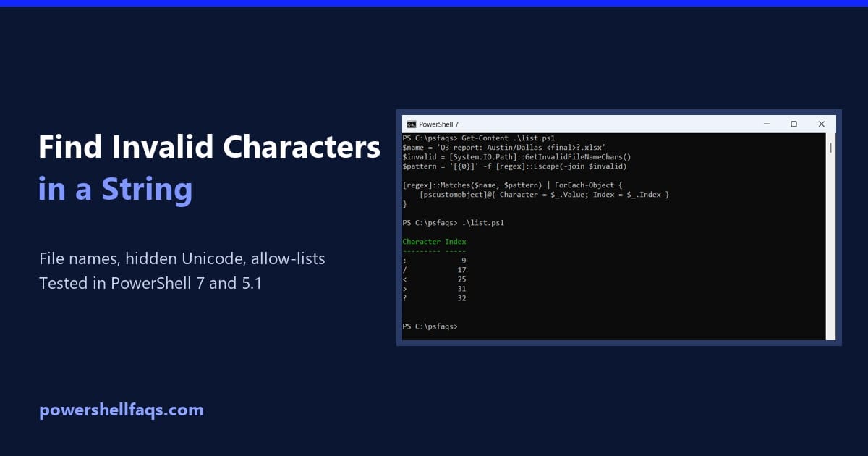This screenshot has height=456, width=868.
Task: Click the 'Find Invalid Characters' heading
Action: pyautogui.click(x=210, y=148)
